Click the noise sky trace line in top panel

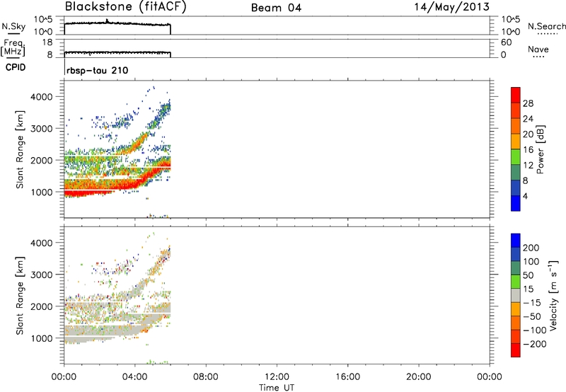(117, 23)
